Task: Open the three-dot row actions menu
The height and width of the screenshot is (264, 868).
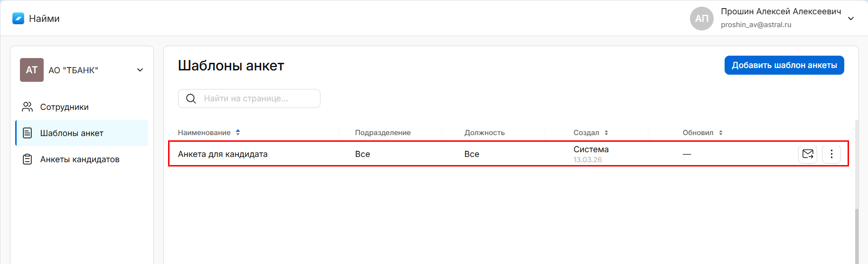Action: pos(831,154)
